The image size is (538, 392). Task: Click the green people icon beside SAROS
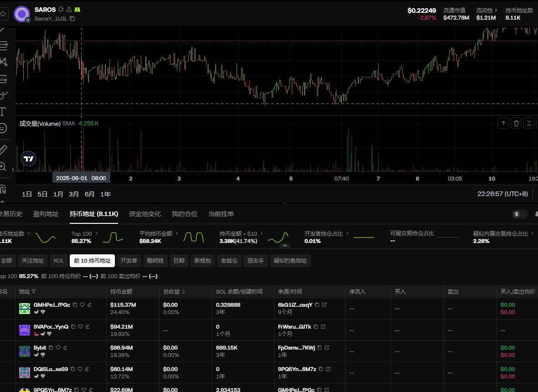[77, 10]
